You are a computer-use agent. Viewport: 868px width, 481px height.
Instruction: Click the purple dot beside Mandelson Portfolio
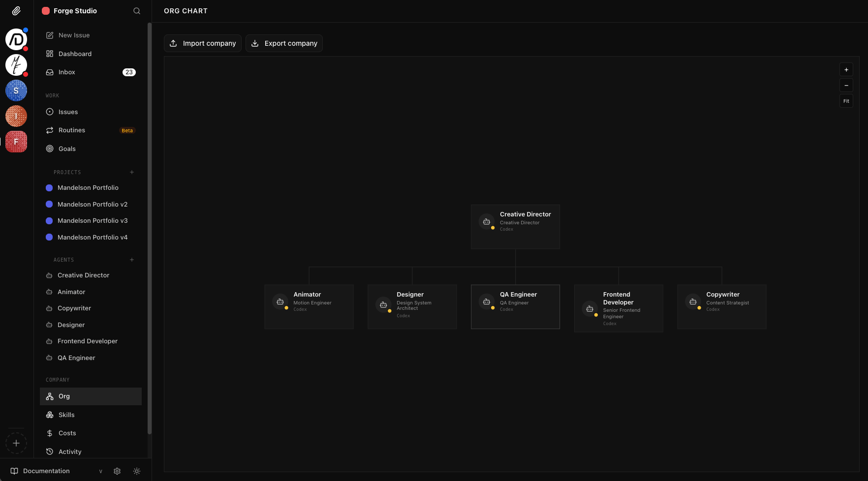click(x=49, y=187)
